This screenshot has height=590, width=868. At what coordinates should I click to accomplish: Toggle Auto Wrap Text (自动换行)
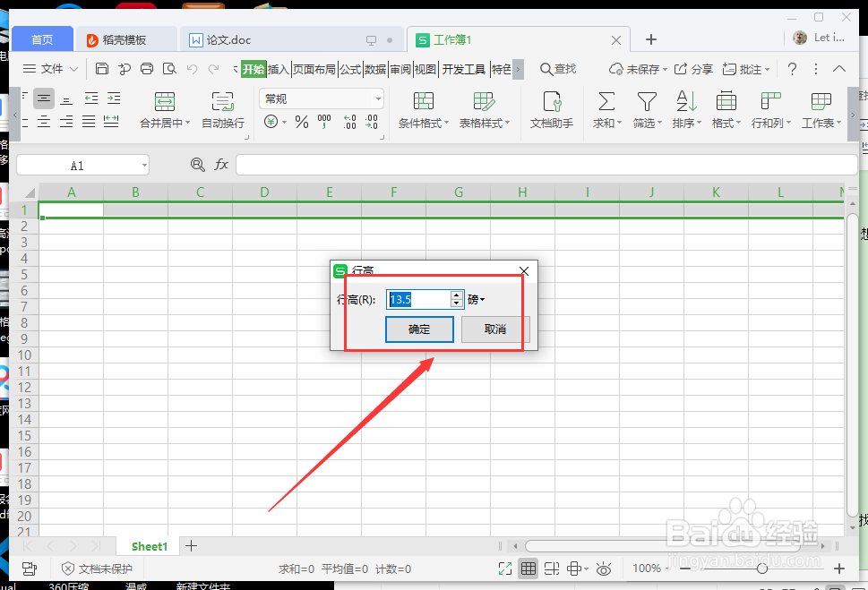222,110
